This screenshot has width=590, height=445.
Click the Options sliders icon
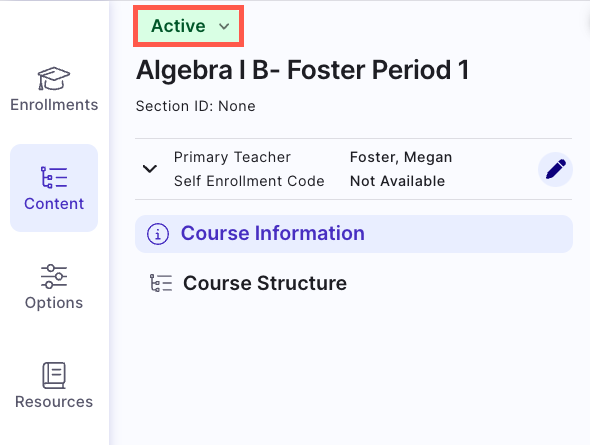tap(54, 276)
